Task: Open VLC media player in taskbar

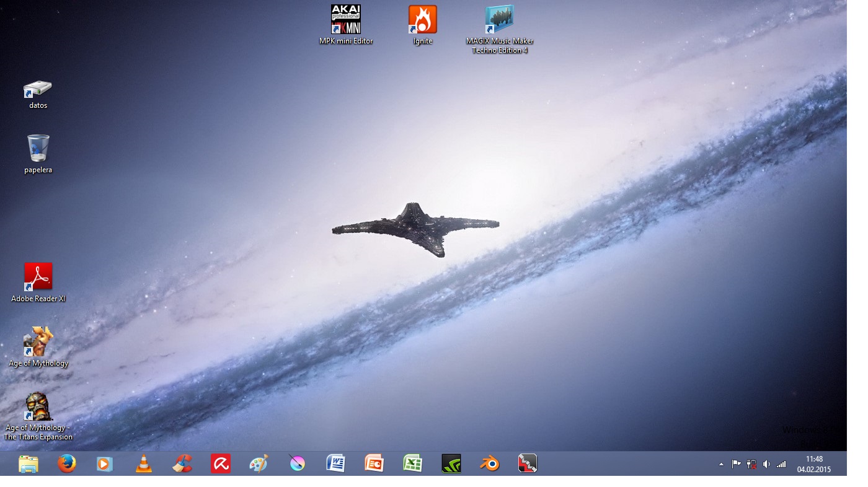Action: (144, 463)
